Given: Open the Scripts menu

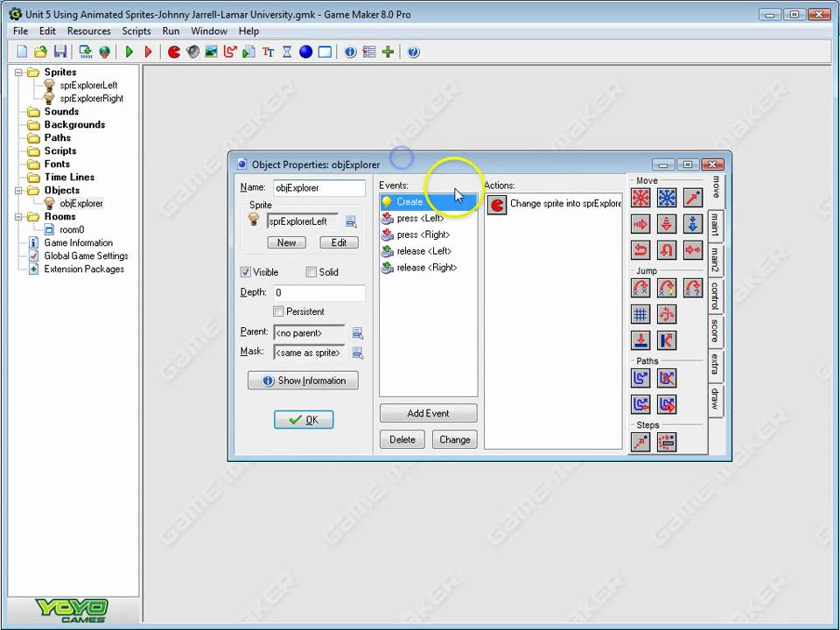Looking at the screenshot, I should click(x=136, y=31).
